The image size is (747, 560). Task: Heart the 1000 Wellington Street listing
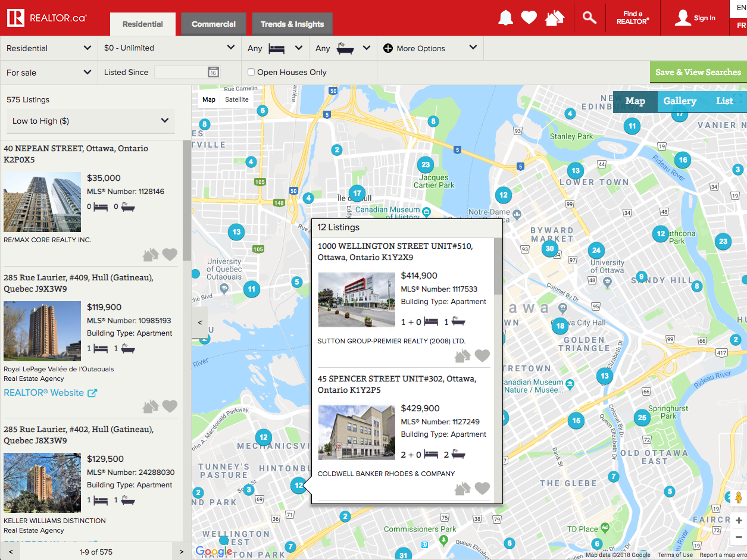point(482,356)
